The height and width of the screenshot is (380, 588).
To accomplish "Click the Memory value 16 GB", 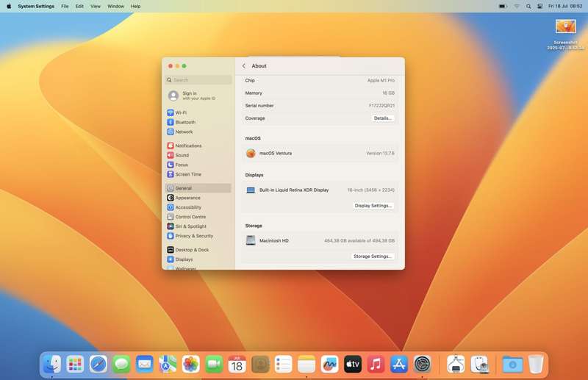I will (x=389, y=93).
